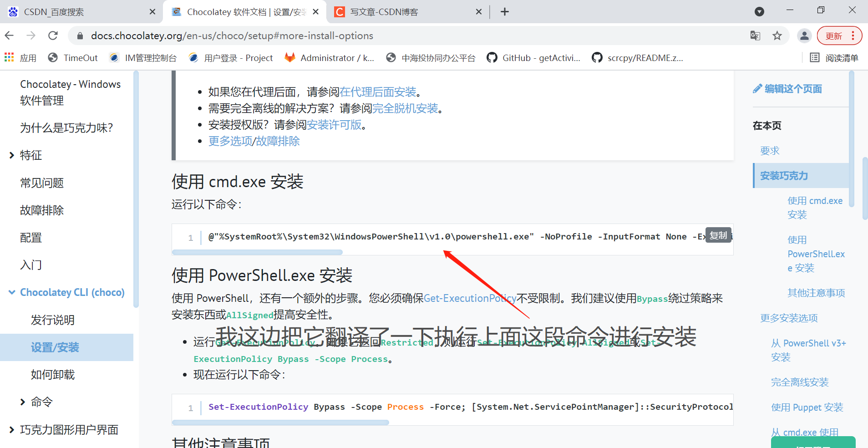
Task: Open 用户登录 - Project bookmark
Action: tap(231, 58)
